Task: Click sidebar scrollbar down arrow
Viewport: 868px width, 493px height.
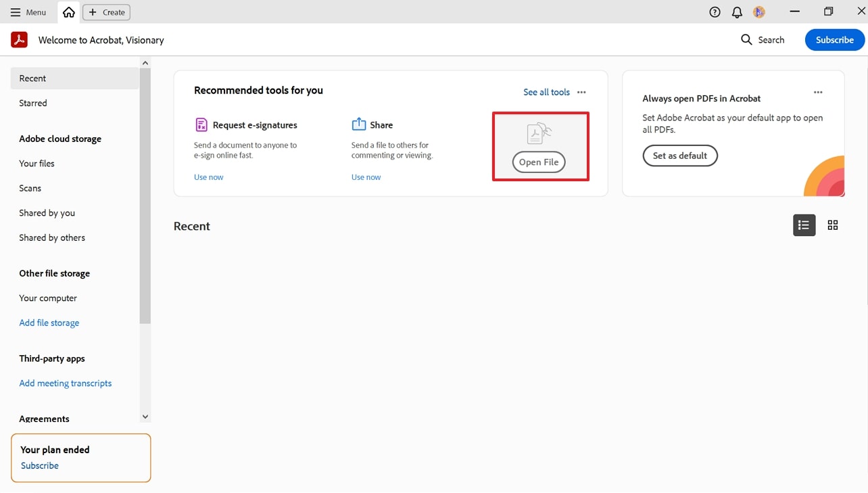Action: coord(145,417)
